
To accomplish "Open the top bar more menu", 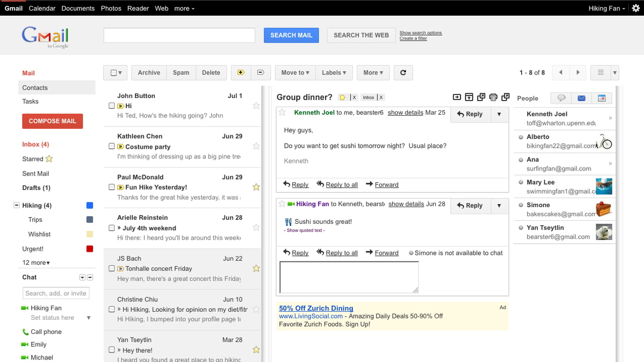I will (184, 8).
